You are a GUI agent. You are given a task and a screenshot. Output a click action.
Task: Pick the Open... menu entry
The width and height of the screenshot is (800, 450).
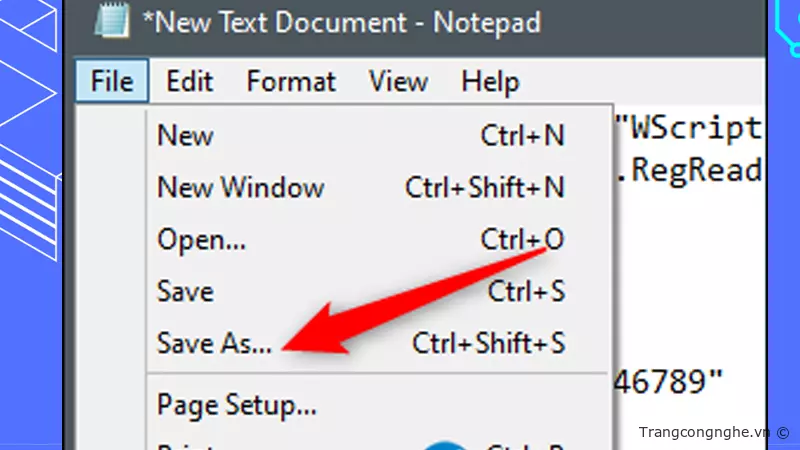coord(202,240)
